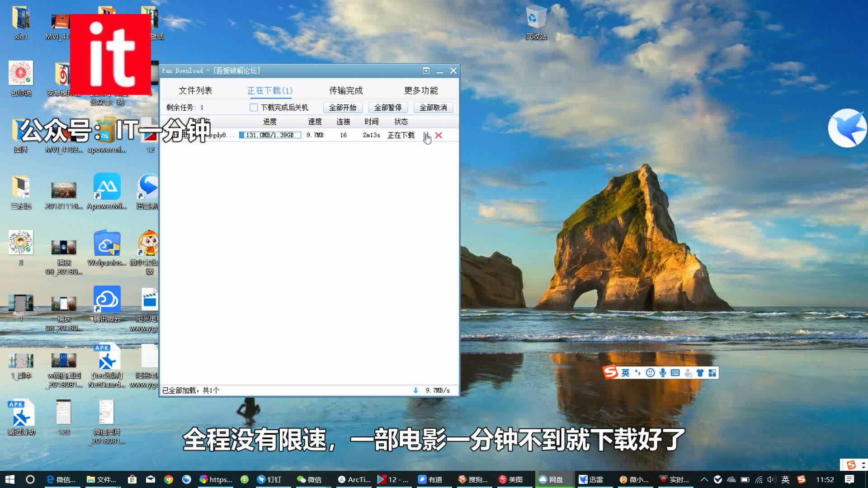Click the 11:52 taskbar clock
Viewport: 868px width, 488px height.
click(x=825, y=479)
